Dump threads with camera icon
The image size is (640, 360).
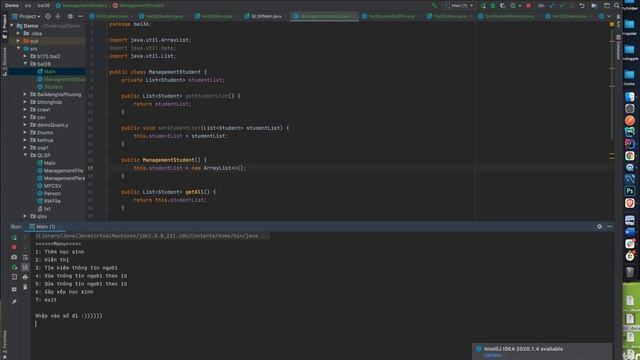(x=14, y=257)
